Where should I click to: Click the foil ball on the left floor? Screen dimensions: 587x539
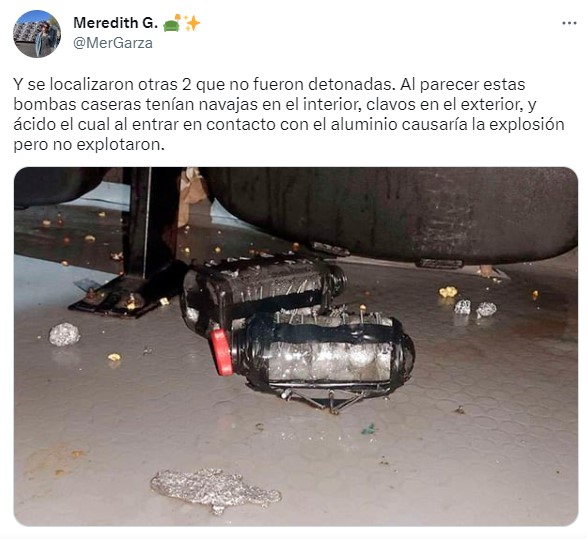[x=64, y=334]
